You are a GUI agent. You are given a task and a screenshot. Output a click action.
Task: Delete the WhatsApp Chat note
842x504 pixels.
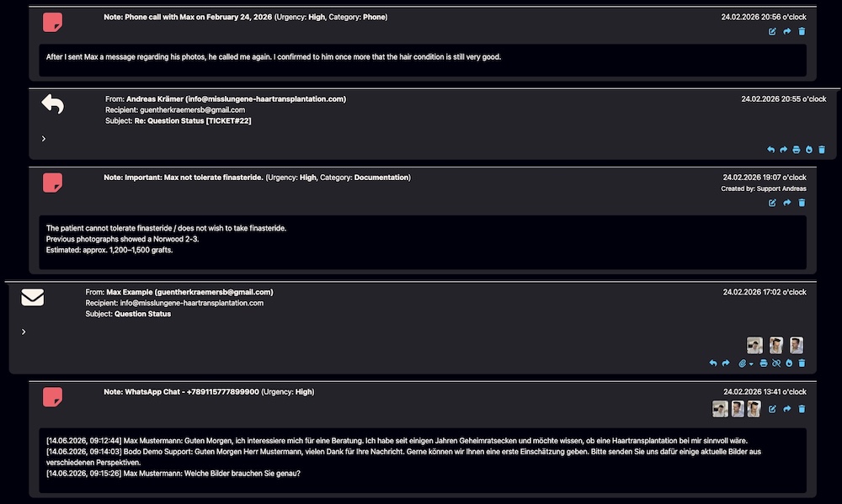pos(802,409)
